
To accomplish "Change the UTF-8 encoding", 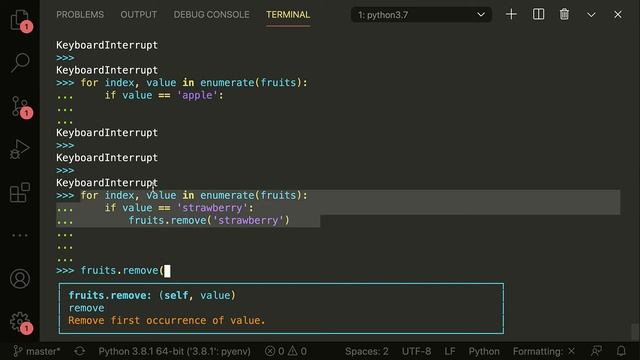I will (416, 351).
